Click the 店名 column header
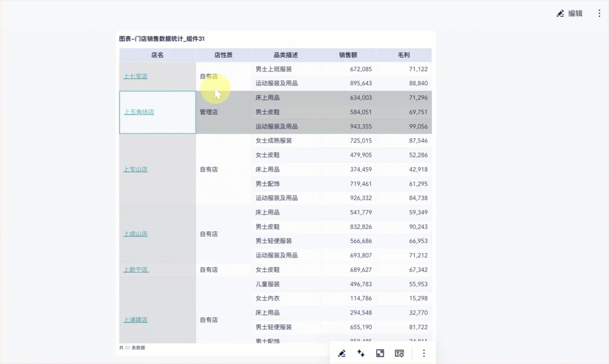Viewport: 609px width, 364px height. point(157,55)
